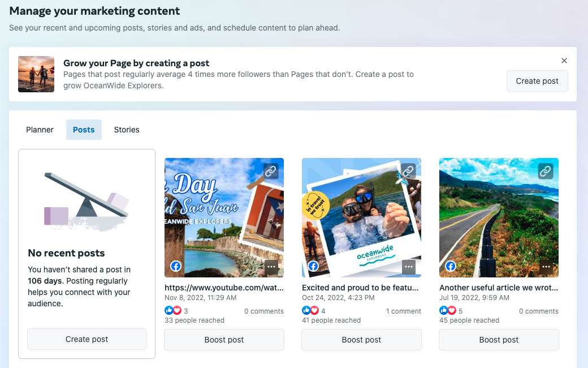
Task: Open more options on snorkeling post
Action: [409, 267]
